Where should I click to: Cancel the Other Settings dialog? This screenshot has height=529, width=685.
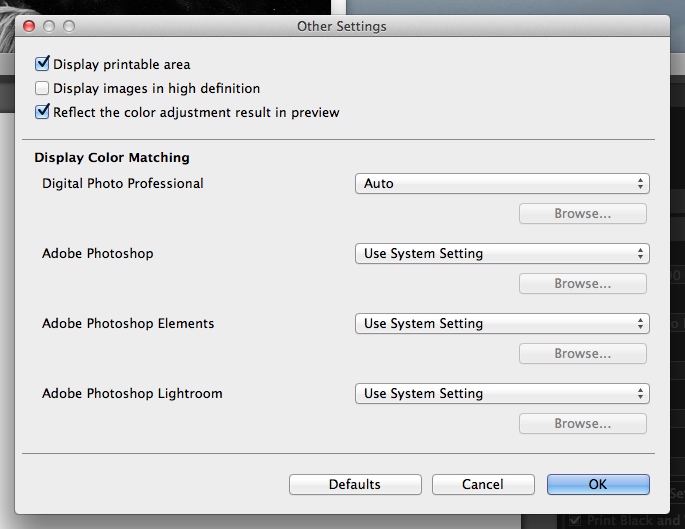(x=483, y=484)
